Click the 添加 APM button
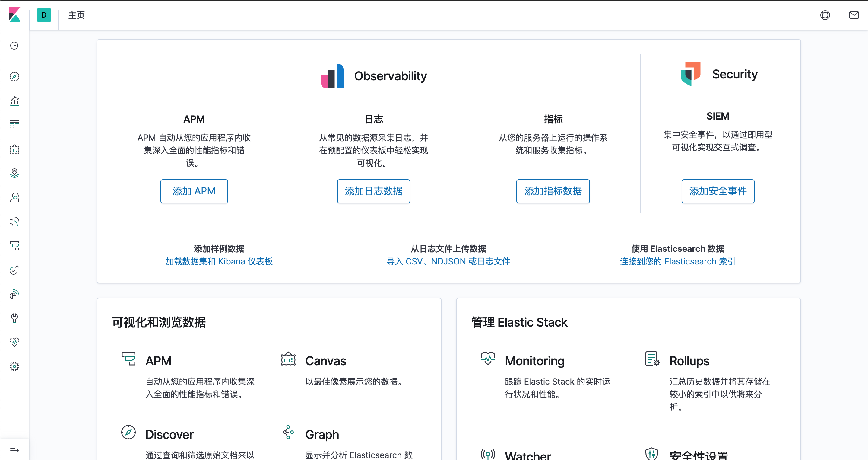The image size is (868, 460). [x=194, y=191]
